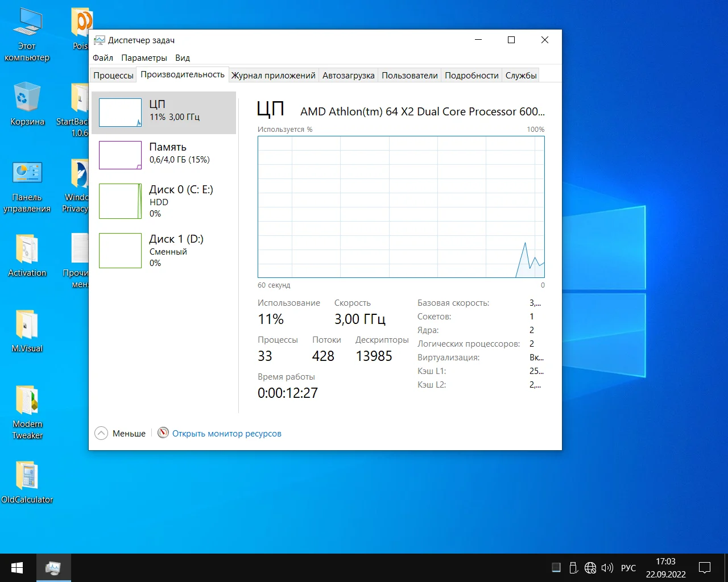Switch to the Службы tab

point(521,76)
